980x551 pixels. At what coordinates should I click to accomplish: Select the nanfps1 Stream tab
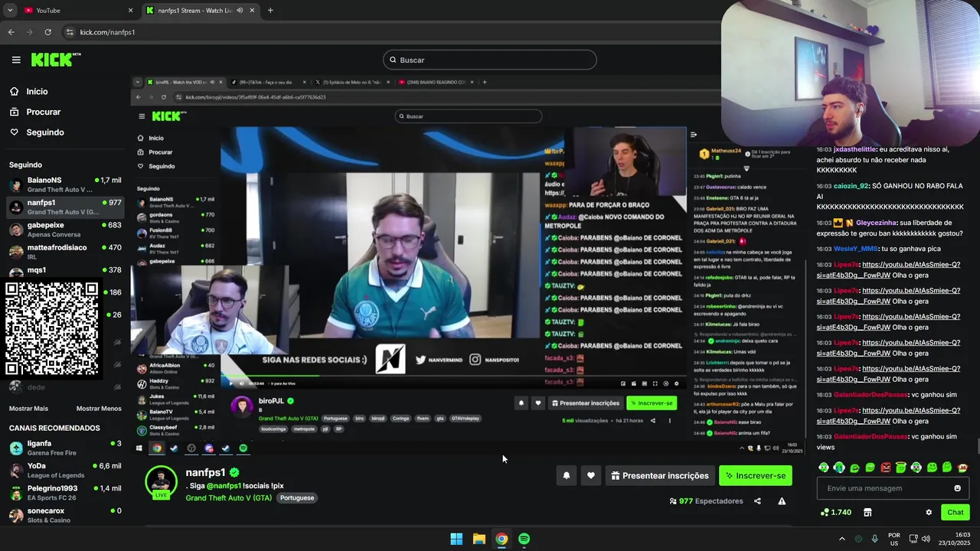click(201, 11)
